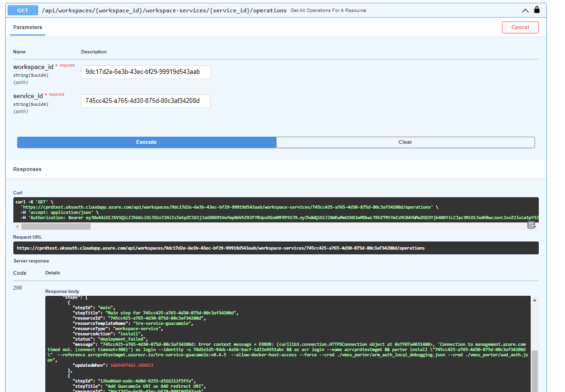Viewport: 565px width, 392px height.
Task: Click the service_id input field
Action: point(145,101)
